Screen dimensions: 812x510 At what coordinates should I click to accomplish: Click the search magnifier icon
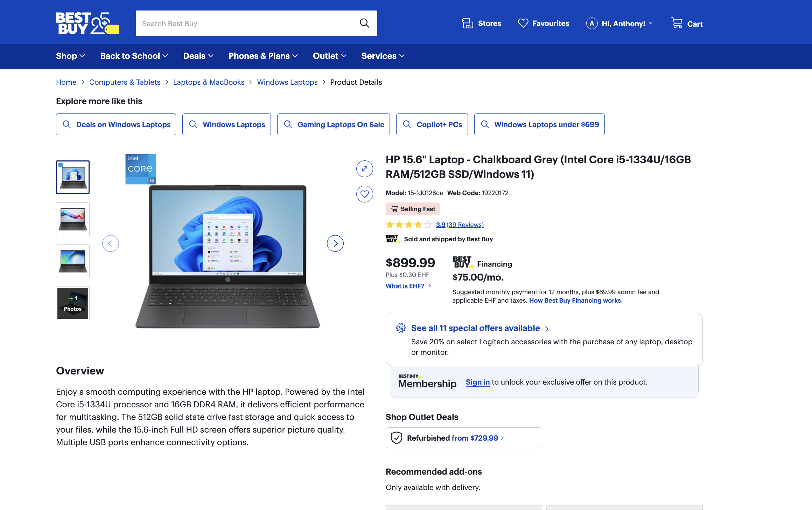pyautogui.click(x=364, y=23)
